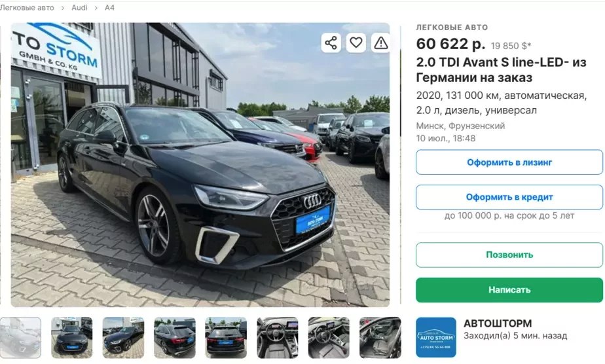
Task: Click the Оформить в лизинг button
Action: pyautogui.click(x=509, y=162)
